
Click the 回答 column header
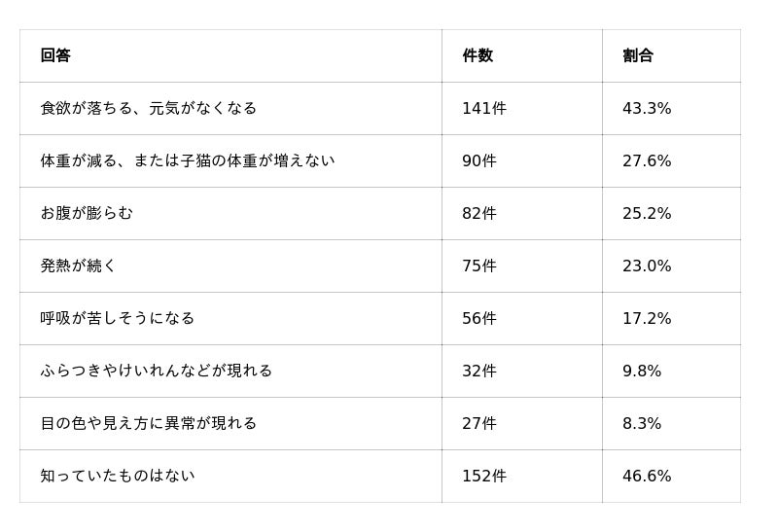pyautogui.click(x=55, y=55)
